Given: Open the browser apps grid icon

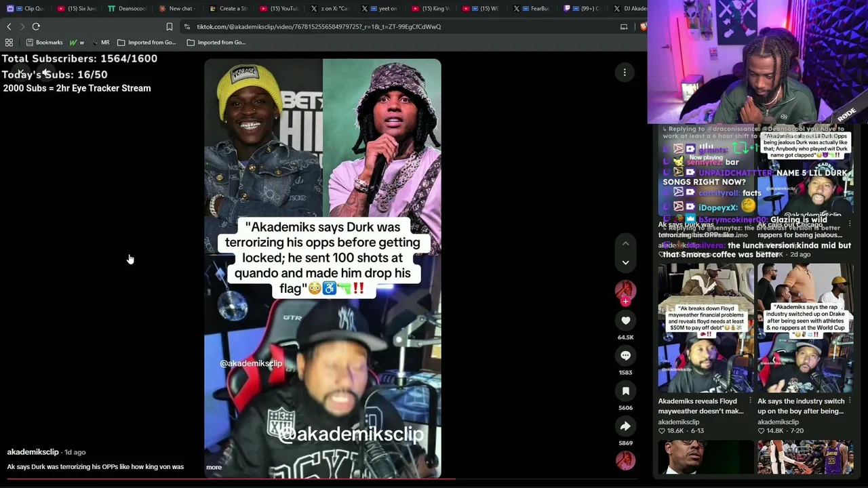Looking at the screenshot, I should (9, 43).
